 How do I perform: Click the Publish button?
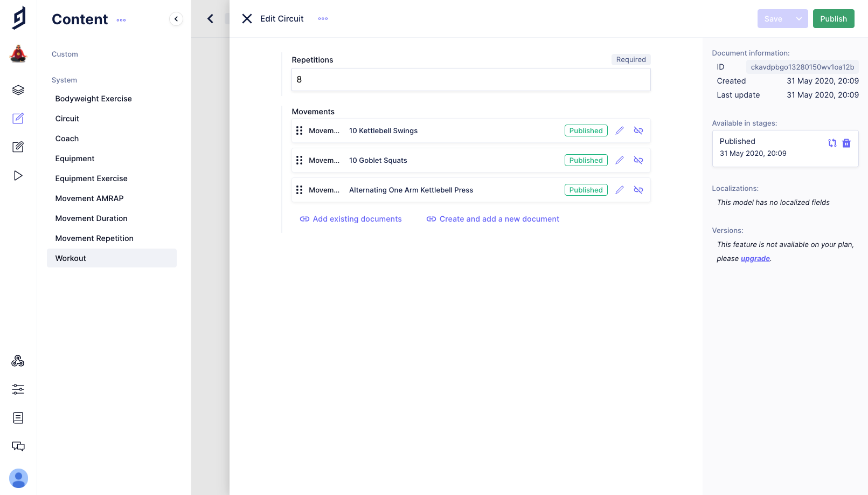point(833,19)
